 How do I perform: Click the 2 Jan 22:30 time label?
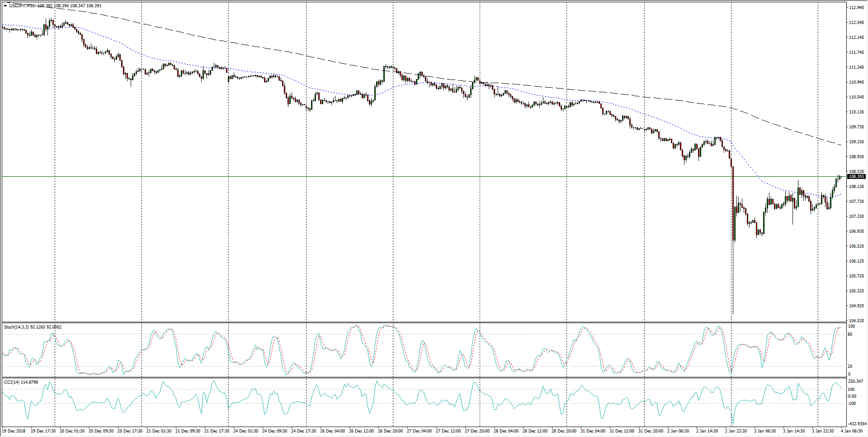click(737, 431)
